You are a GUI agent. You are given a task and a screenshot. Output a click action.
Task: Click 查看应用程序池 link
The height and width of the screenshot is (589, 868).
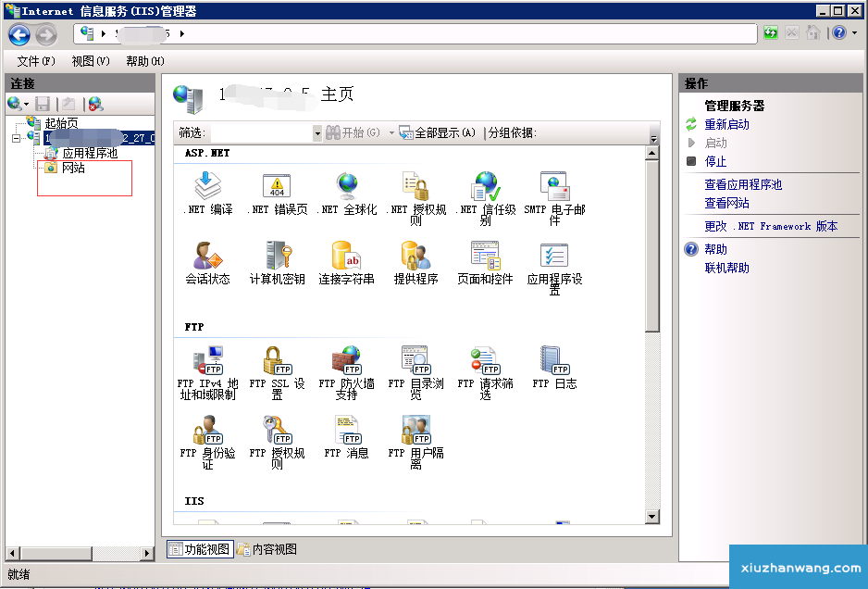pos(743,184)
